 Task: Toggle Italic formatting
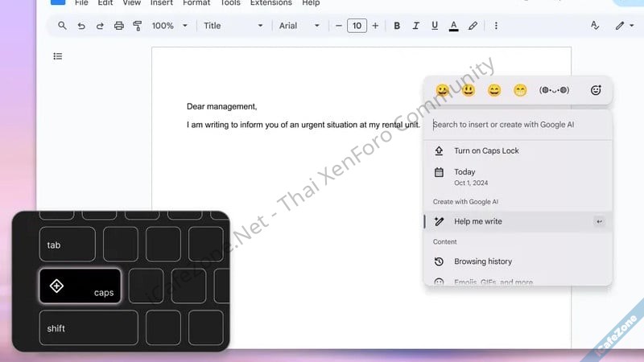(x=415, y=26)
